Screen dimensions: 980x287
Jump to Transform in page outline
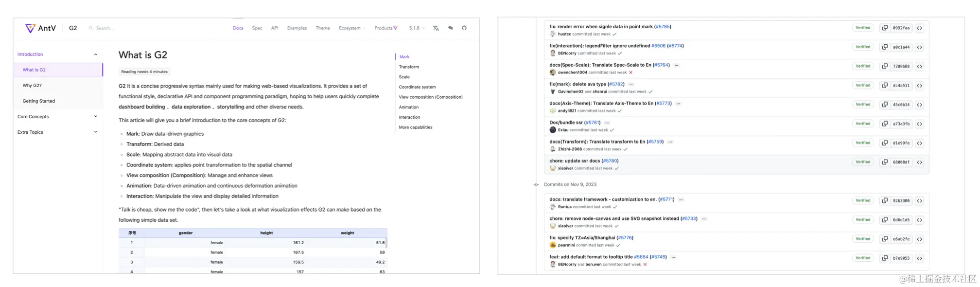[x=409, y=67]
